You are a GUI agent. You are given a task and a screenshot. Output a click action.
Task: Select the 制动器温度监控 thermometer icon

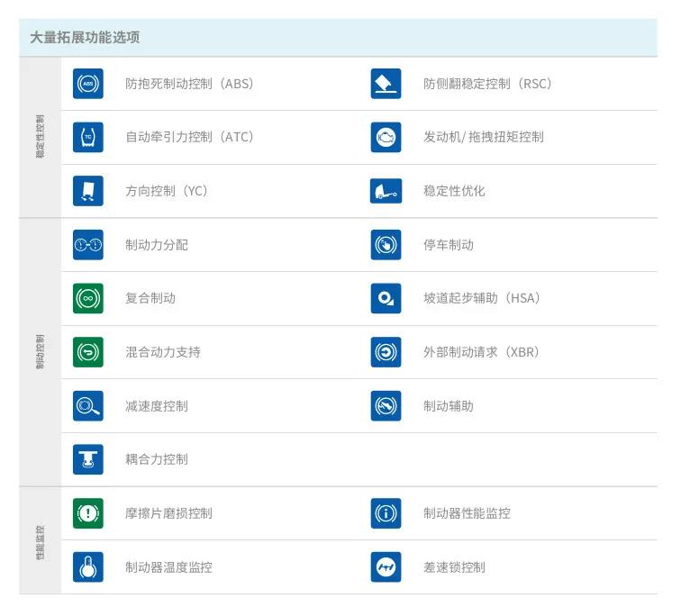[x=88, y=567]
